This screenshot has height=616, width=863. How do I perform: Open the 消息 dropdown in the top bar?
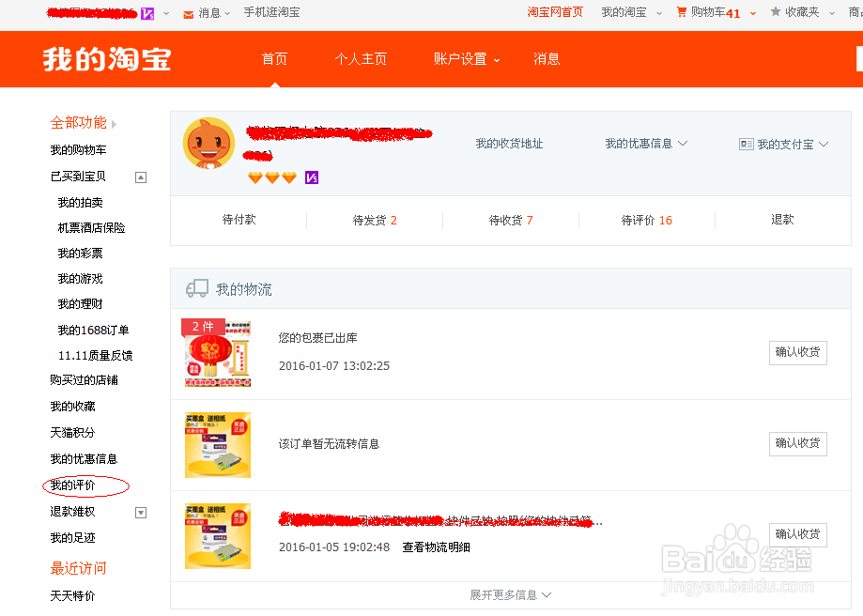(x=227, y=13)
